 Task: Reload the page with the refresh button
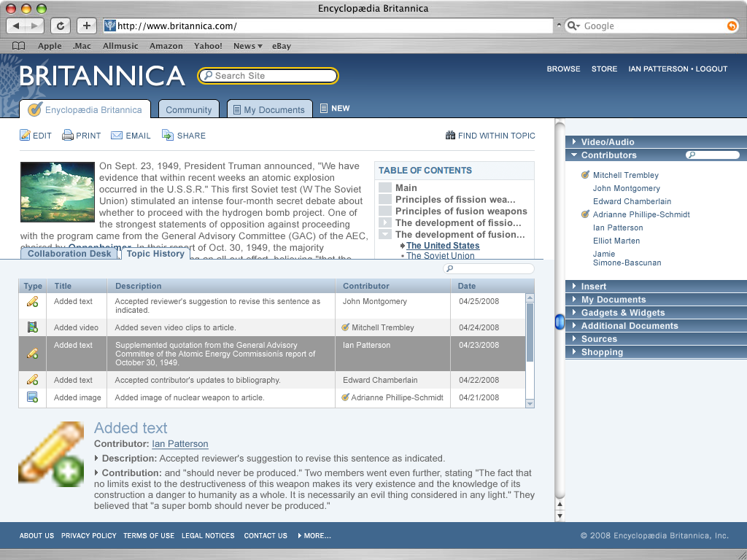(x=61, y=26)
